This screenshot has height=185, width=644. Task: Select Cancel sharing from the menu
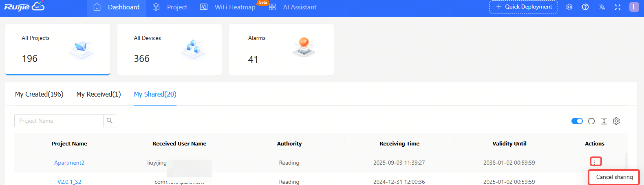(614, 177)
